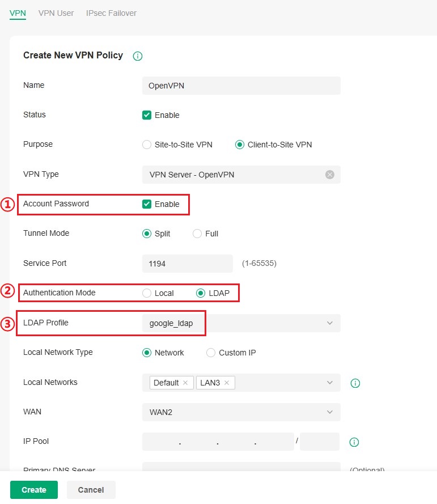This screenshot has height=504, width=437.
Task: Toggle the Account Password Enable checkbox
Action: coord(147,204)
